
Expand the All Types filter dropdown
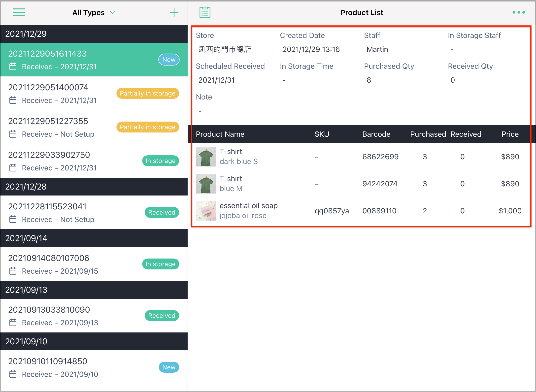coord(94,12)
